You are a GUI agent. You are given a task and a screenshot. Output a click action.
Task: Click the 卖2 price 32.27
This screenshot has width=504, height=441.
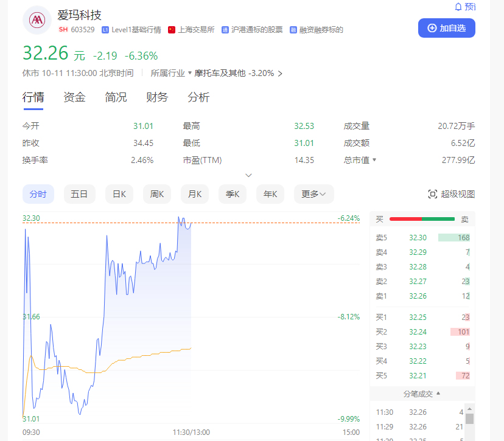418,282
